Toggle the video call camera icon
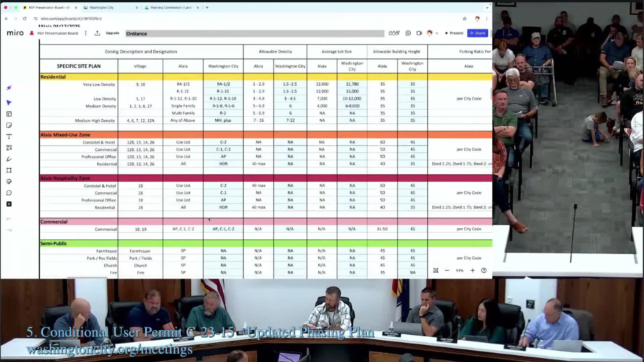 [x=419, y=33]
